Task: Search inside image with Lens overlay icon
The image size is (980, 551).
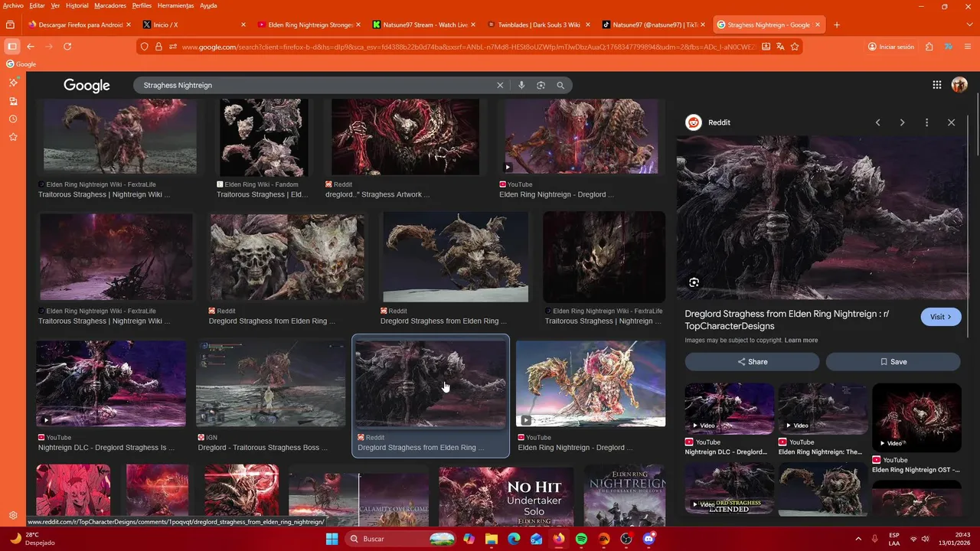Action: pyautogui.click(x=694, y=282)
